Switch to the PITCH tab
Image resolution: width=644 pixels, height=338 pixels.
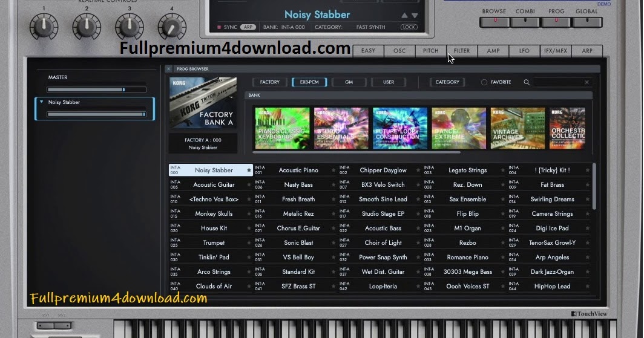click(430, 51)
